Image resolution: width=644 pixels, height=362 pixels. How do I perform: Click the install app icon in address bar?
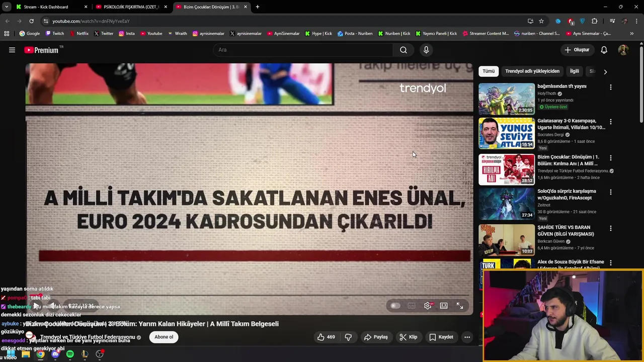click(530, 21)
